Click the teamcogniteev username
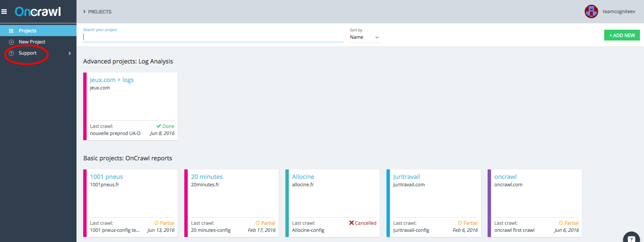Image resolution: width=644 pixels, height=242 pixels. pos(619,11)
